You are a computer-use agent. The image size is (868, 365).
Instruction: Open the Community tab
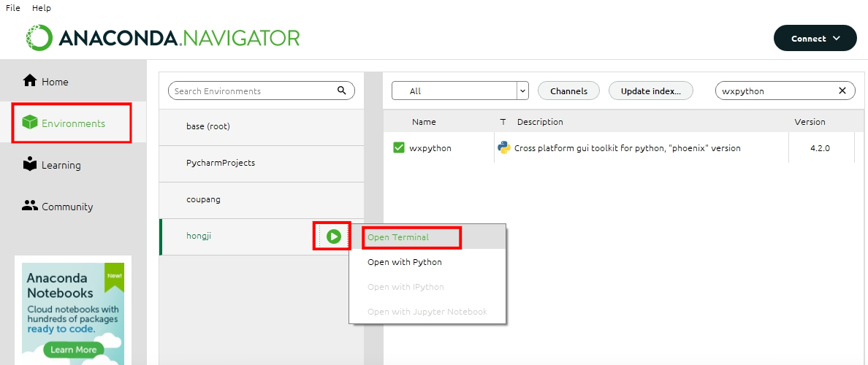point(73,207)
